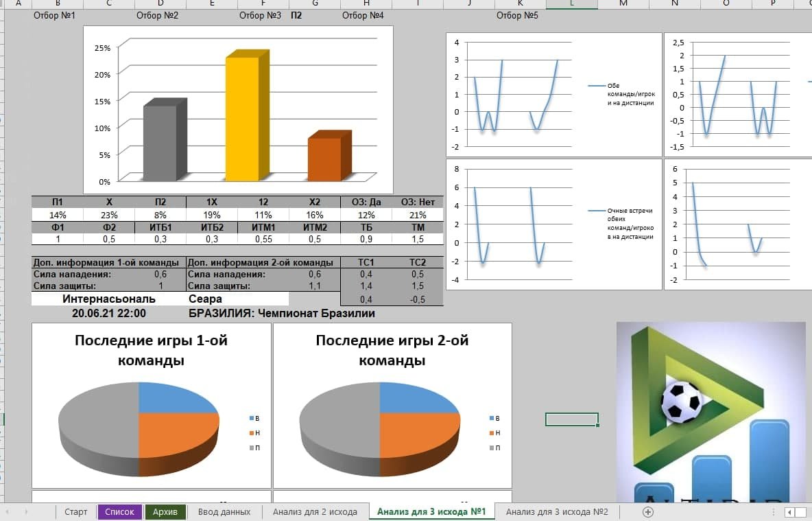
Task: Click the orange Н legend swatch in first pie chart
Action: (x=251, y=433)
